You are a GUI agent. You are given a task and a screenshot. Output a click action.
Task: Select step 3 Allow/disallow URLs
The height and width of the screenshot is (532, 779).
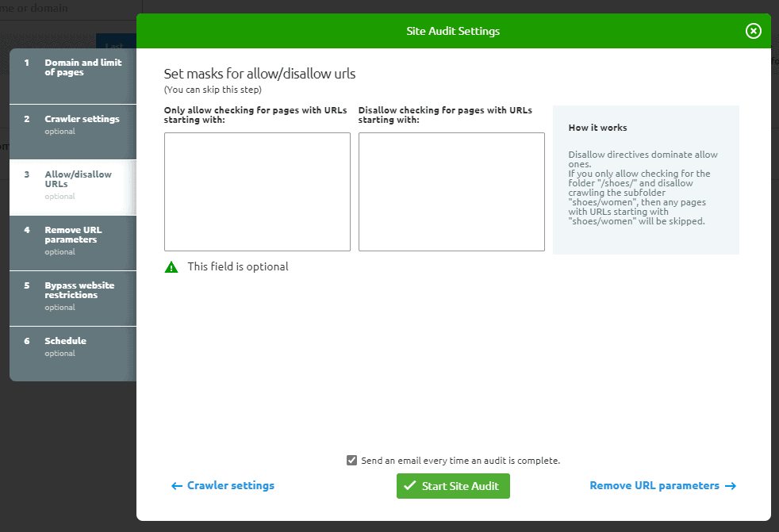[73, 187]
